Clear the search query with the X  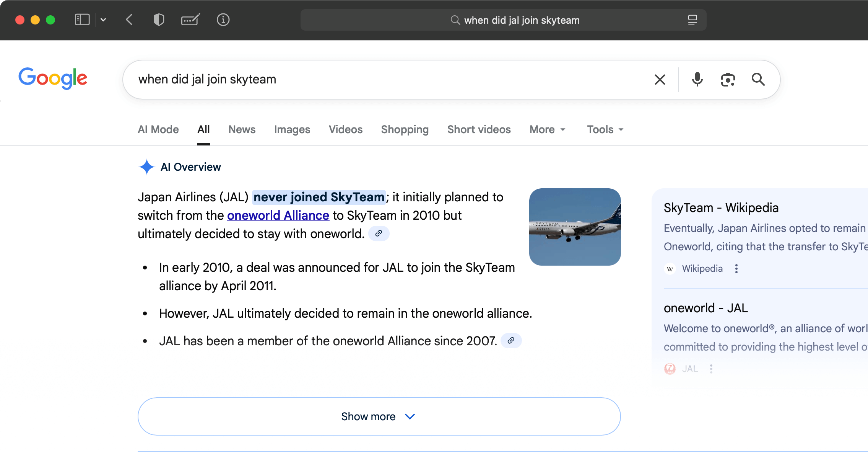[660, 79]
